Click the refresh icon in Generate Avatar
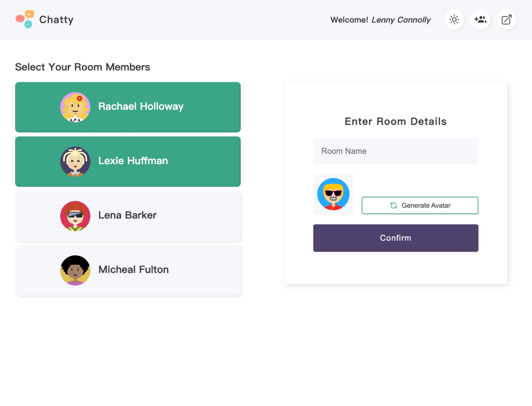 [394, 205]
